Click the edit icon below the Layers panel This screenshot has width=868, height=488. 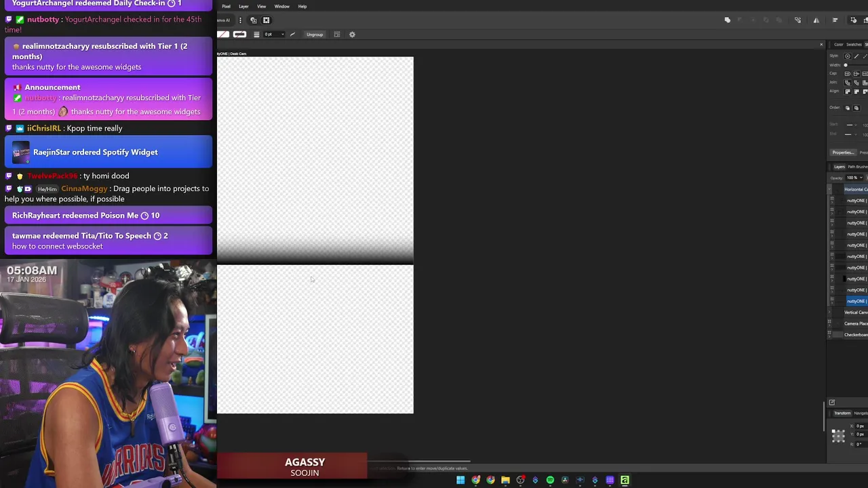pyautogui.click(x=832, y=403)
